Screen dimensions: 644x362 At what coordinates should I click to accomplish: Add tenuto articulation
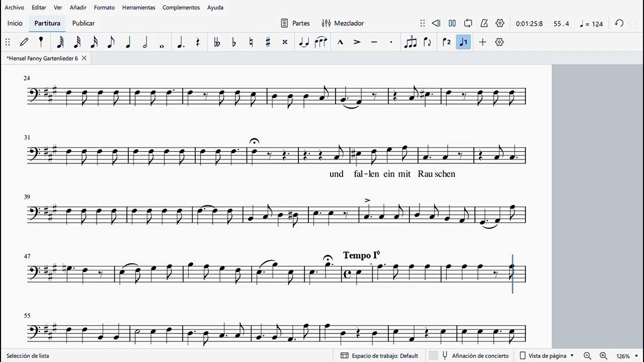pyautogui.click(x=374, y=42)
